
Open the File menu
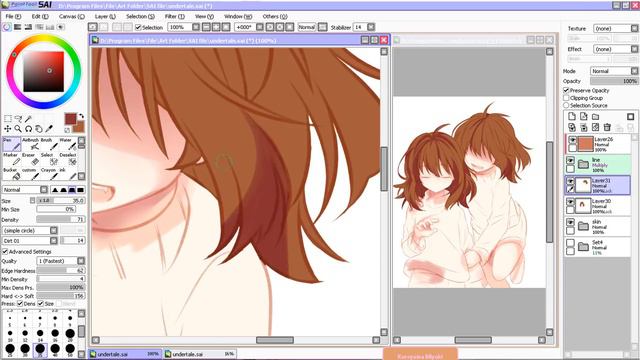(13, 16)
